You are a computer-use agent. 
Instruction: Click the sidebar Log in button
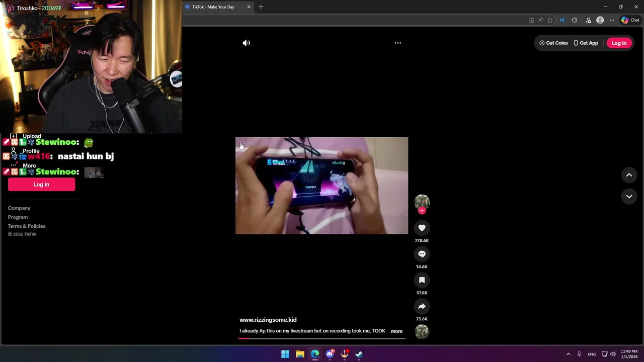click(41, 185)
